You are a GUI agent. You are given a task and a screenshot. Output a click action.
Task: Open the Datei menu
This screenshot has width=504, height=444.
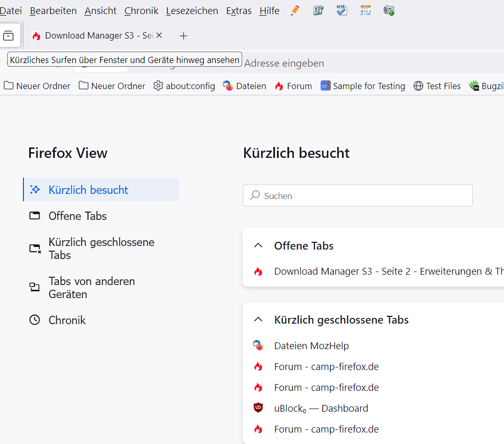click(10, 10)
